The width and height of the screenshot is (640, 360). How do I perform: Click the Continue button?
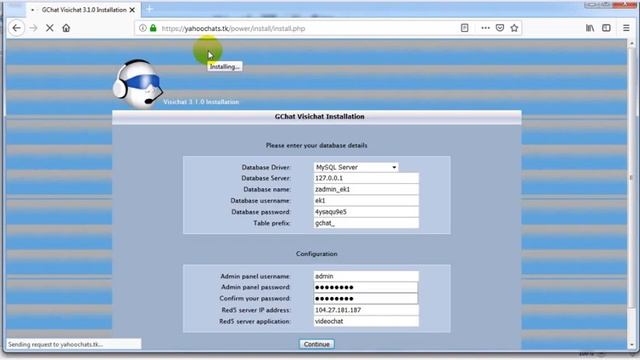[317, 344]
